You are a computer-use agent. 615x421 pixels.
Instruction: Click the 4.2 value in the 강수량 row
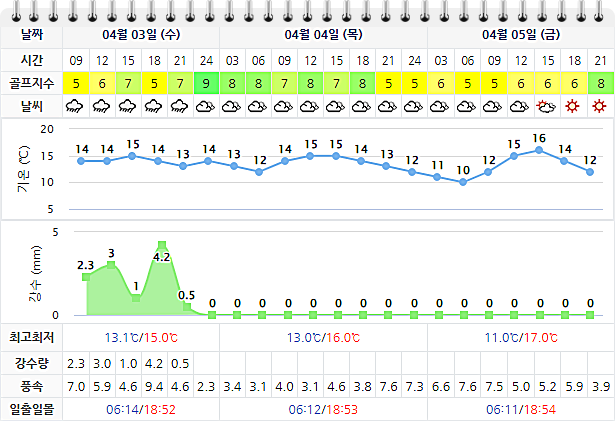click(x=154, y=364)
